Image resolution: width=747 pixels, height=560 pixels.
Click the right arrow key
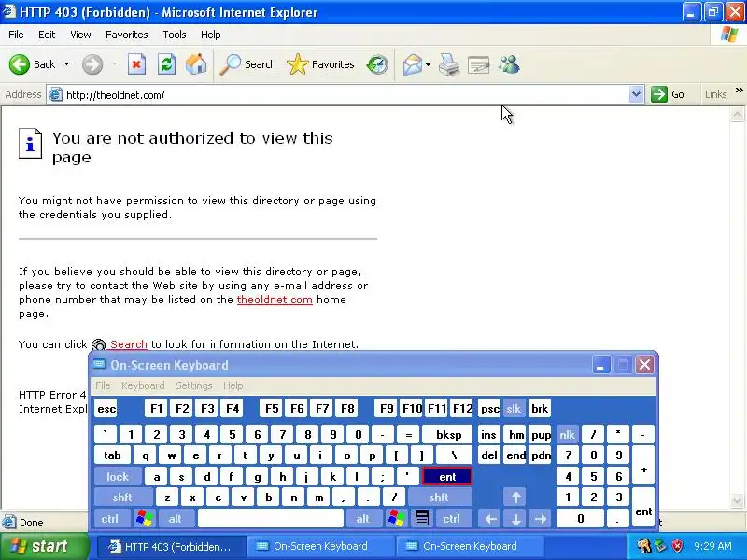coord(541,519)
